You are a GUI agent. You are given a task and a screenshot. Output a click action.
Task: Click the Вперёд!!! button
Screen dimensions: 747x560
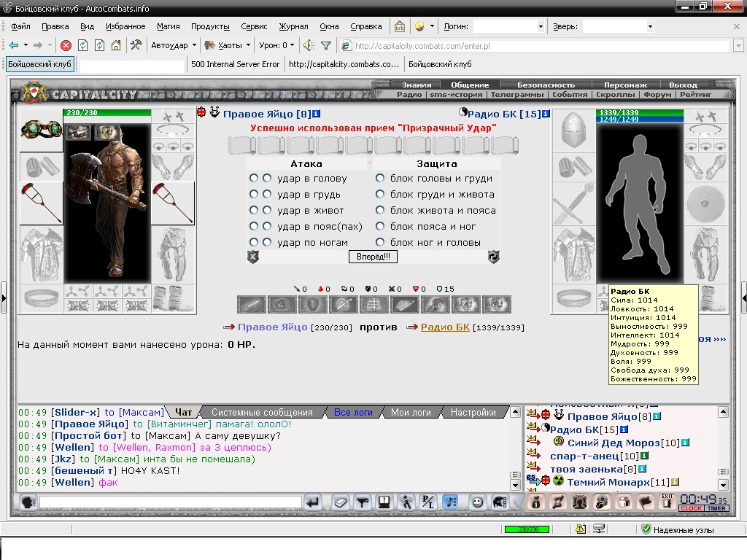pyautogui.click(x=373, y=257)
